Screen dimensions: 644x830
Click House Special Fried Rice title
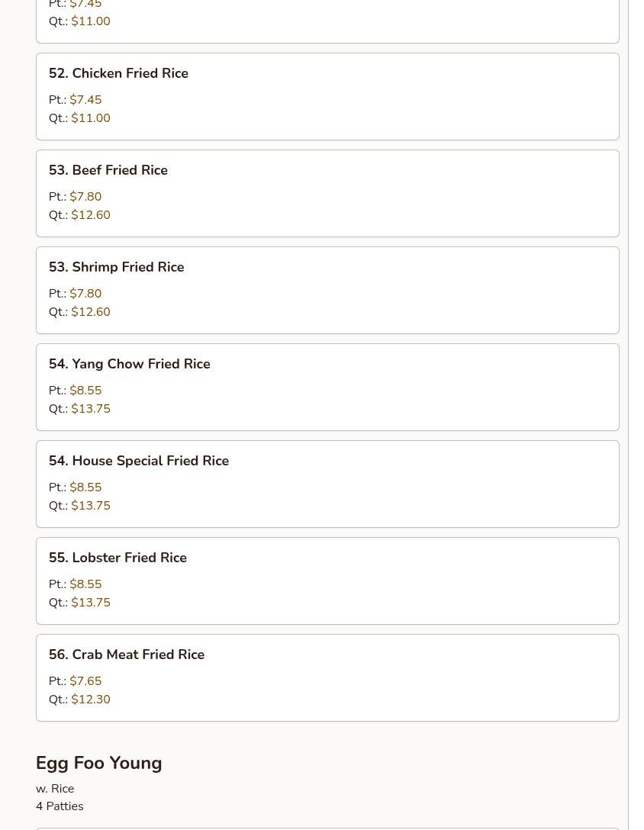click(139, 461)
